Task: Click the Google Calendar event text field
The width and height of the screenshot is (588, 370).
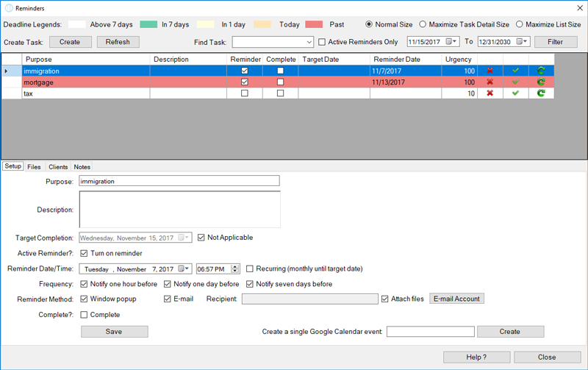Action: [x=431, y=332]
